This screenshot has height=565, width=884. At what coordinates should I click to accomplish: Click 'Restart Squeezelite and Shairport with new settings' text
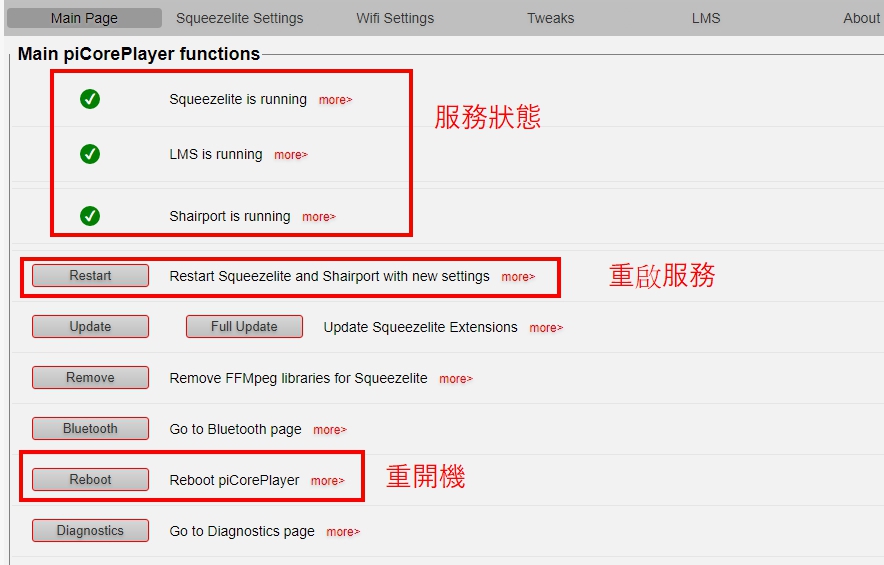pos(329,276)
